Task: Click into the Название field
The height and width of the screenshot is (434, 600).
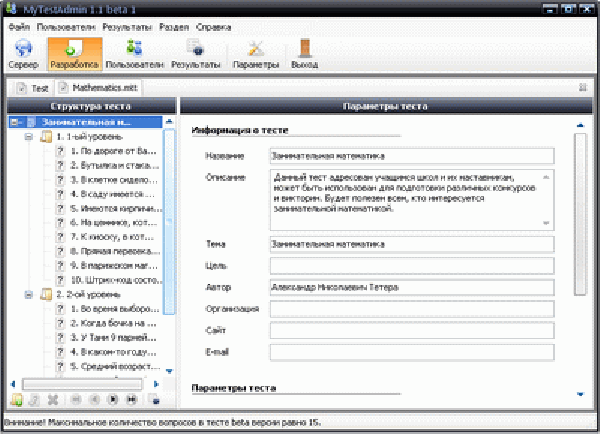Action: coord(412,156)
